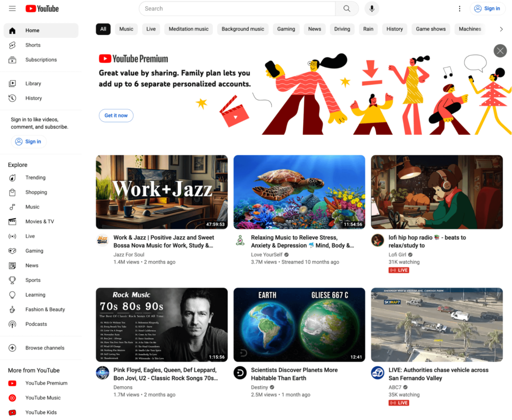Open News under Explore
The height and width of the screenshot is (420, 512).
coord(41,266)
